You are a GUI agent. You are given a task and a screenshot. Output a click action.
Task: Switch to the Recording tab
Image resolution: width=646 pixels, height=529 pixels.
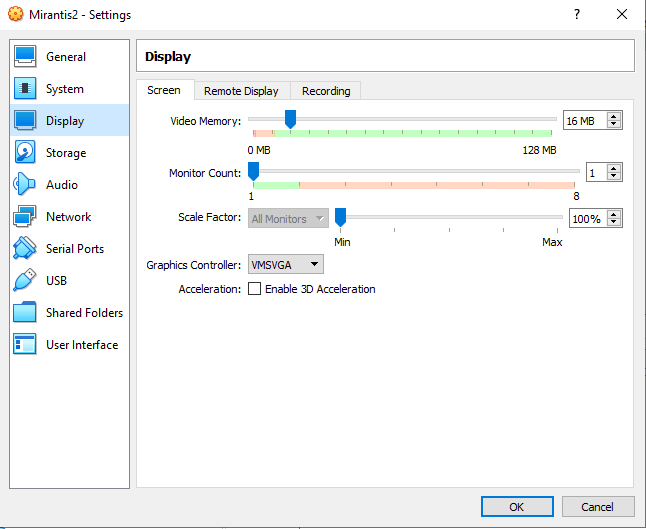click(326, 91)
